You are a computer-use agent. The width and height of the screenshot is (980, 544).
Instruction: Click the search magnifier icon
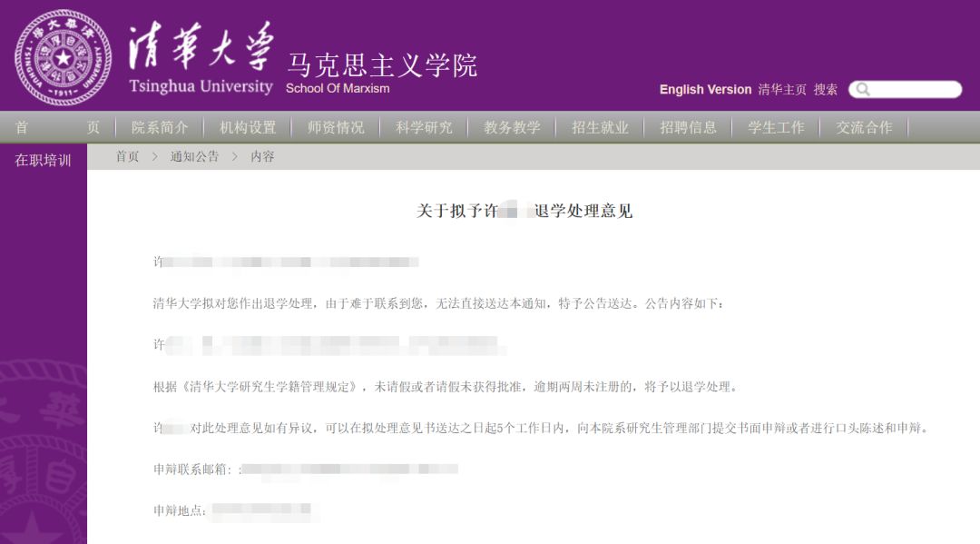point(863,89)
